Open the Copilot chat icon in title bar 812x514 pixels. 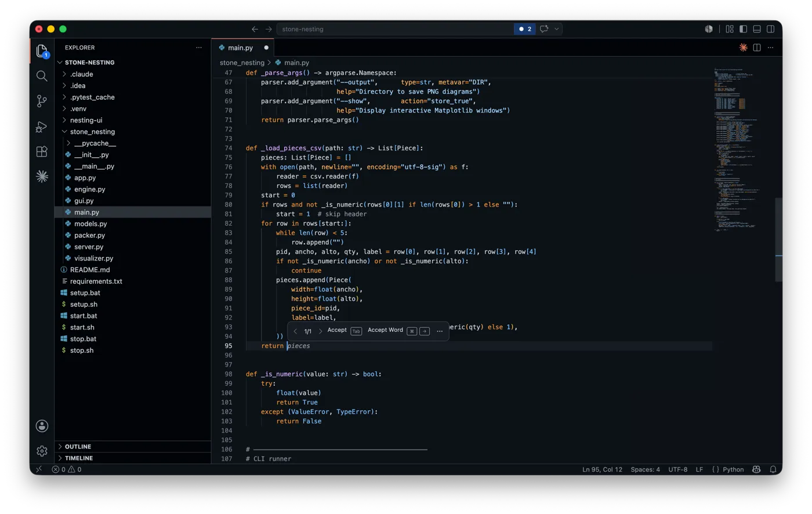click(544, 29)
